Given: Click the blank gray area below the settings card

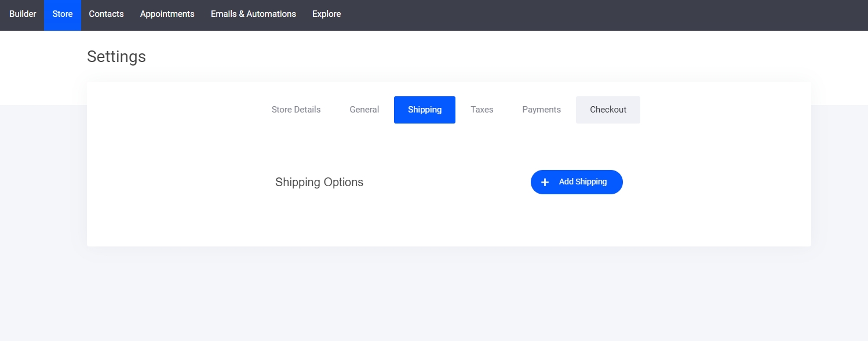Looking at the screenshot, I should [x=435, y=296].
